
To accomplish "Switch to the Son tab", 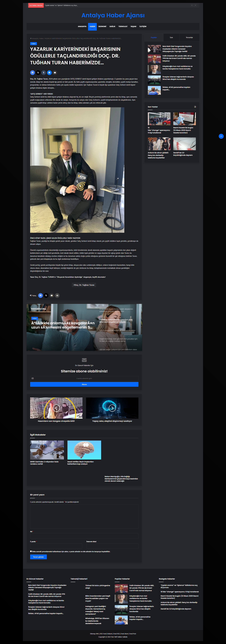I will (x=171, y=37).
